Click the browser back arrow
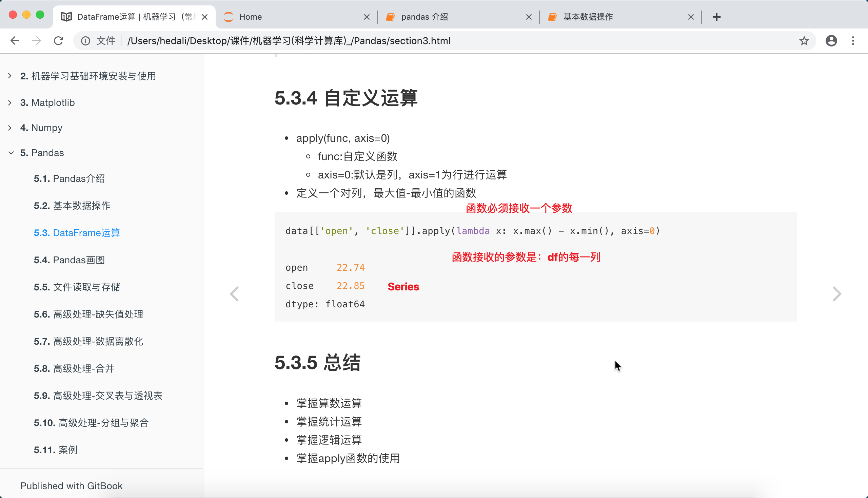Viewport: 868px width, 498px height. click(15, 41)
